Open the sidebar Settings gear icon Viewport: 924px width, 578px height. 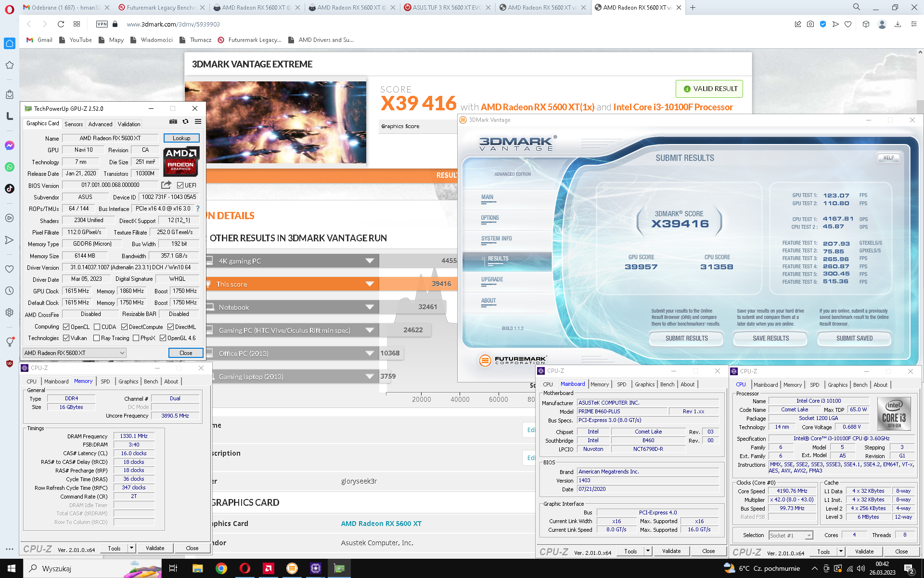[10, 312]
